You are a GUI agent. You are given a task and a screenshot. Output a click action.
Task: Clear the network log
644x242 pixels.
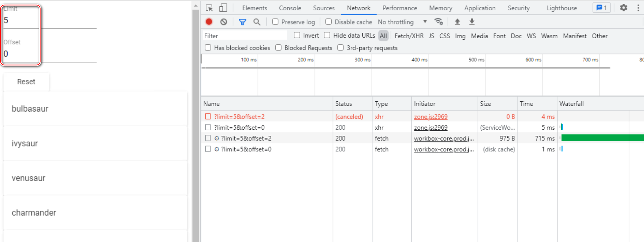click(x=224, y=22)
